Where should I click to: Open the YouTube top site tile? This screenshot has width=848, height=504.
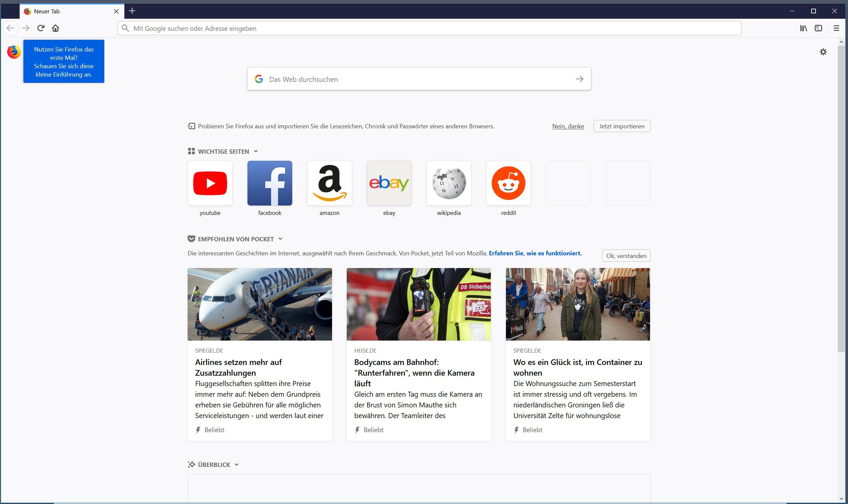click(x=210, y=183)
